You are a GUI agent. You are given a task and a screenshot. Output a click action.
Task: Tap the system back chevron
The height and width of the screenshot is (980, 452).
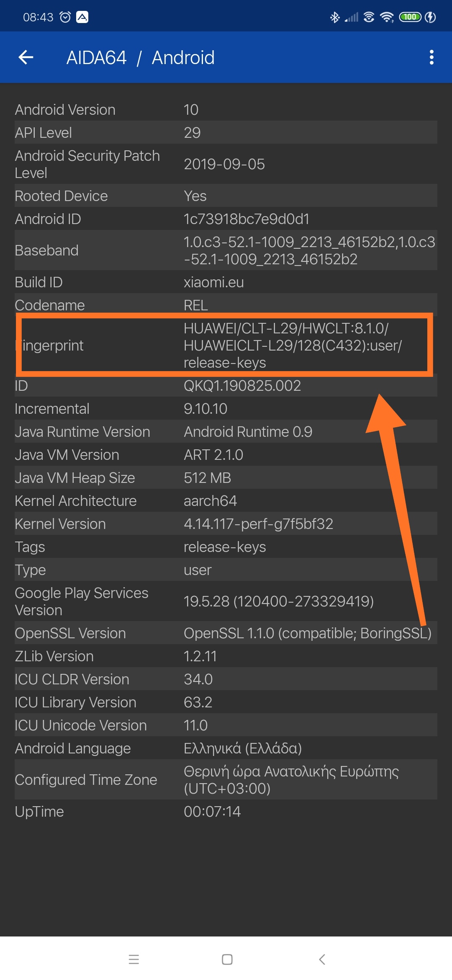(x=322, y=959)
